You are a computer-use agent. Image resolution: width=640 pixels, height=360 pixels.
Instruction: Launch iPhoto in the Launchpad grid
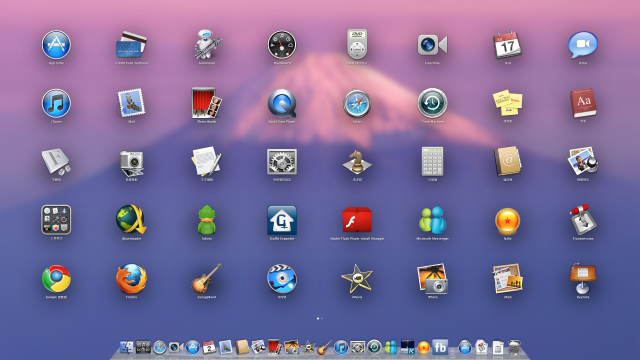pyautogui.click(x=432, y=279)
